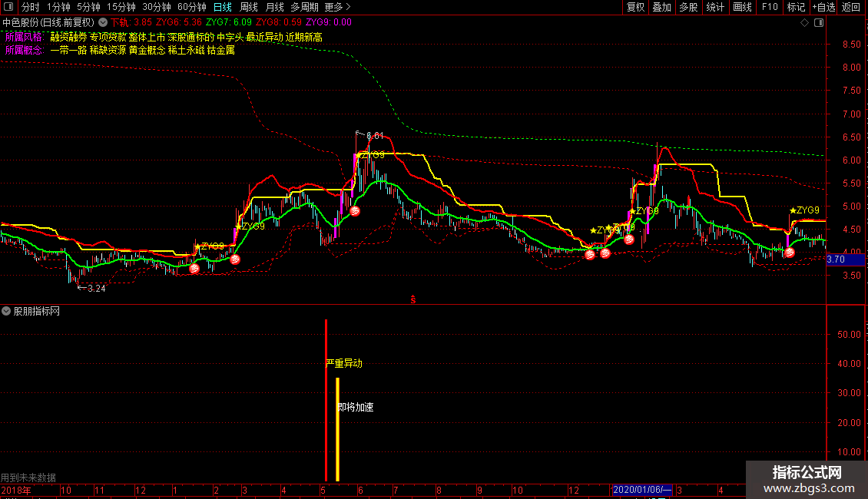Select the 5分钟 period
868x499 pixels.
click(x=88, y=7)
